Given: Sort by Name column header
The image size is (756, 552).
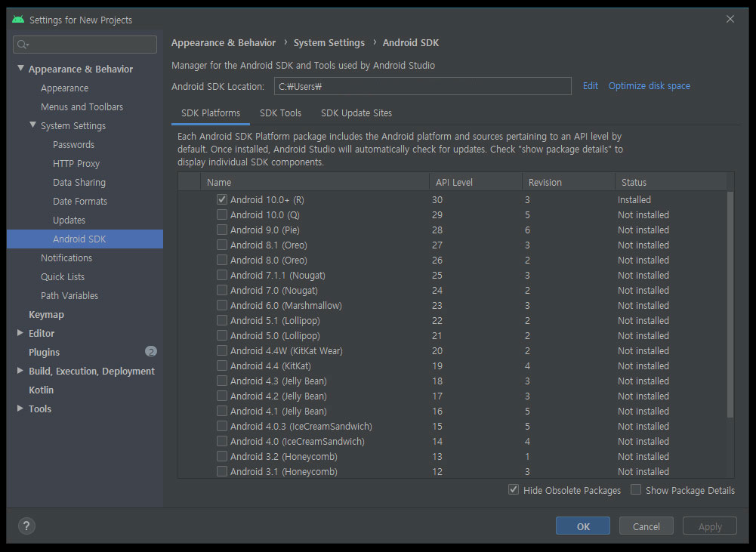Looking at the screenshot, I should pyautogui.click(x=315, y=182).
